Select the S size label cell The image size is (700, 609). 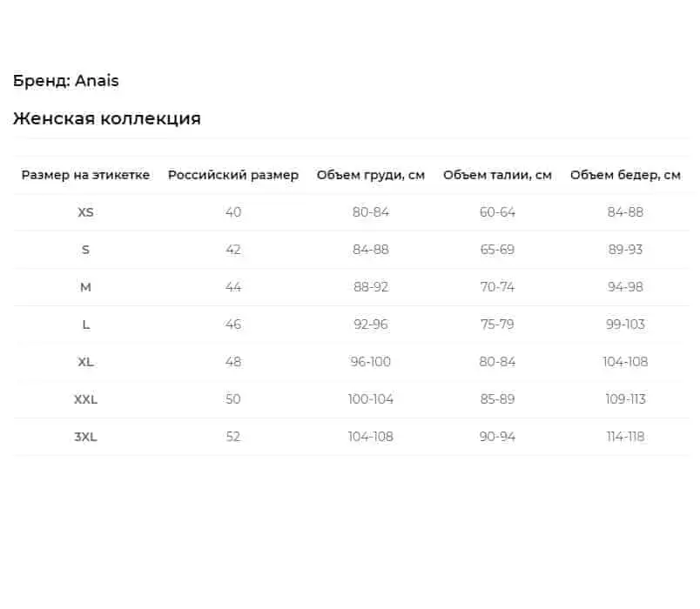coord(85,250)
